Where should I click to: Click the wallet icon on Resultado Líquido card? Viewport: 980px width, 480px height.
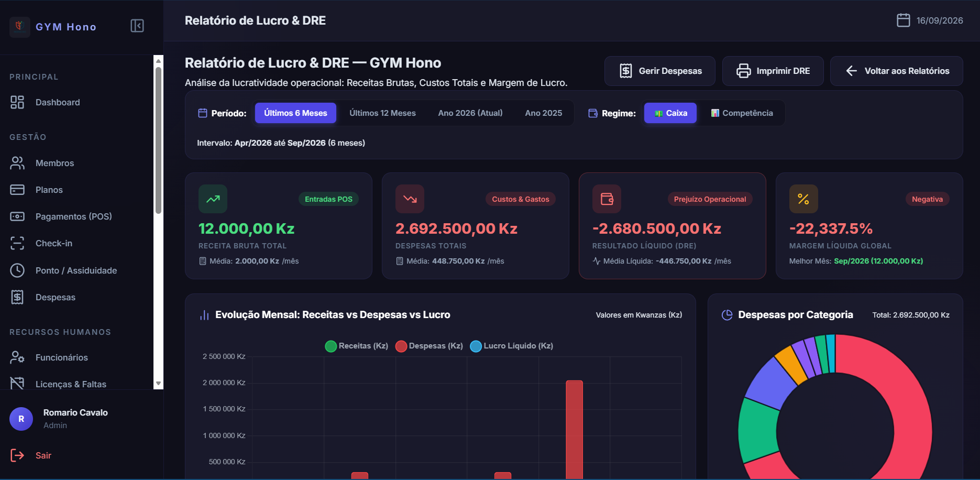pyautogui.click(x=607, y=199)
